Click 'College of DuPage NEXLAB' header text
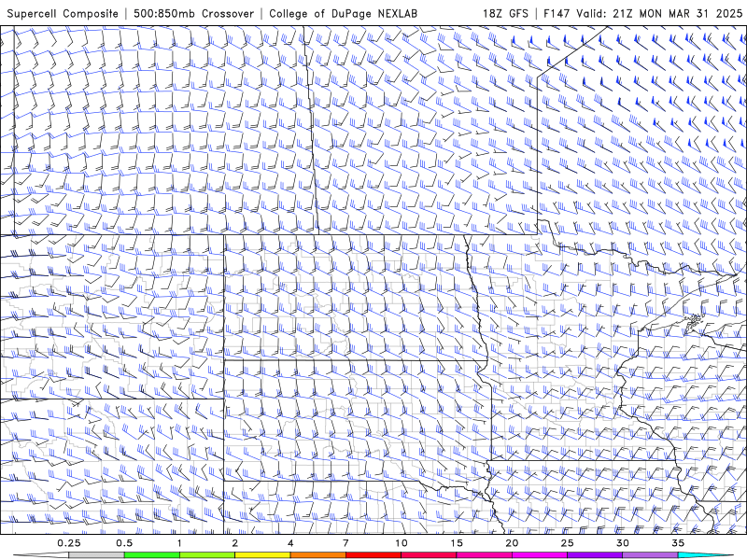The width and height of the screenshot is (747, 560). click(x=343, y=13)
